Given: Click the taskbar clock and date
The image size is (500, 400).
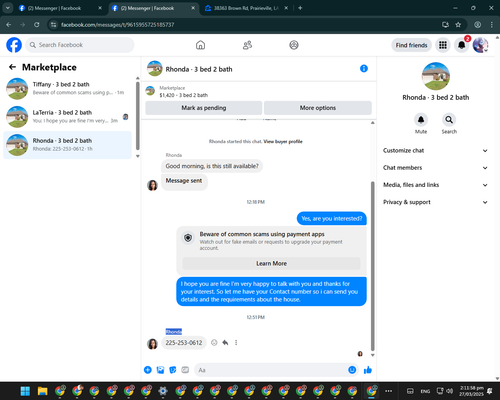Looking at the screenshot, I should (471, 391).
